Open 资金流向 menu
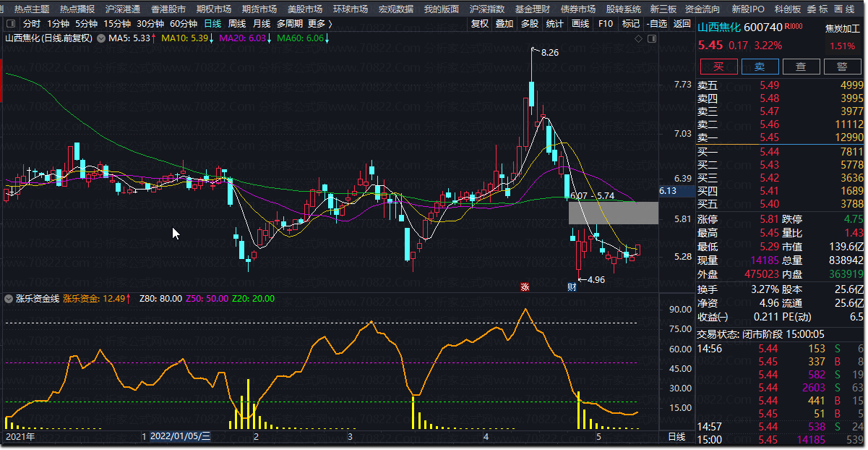The height and width of the screenshot is (450, 868). click(x=702, y=9)
